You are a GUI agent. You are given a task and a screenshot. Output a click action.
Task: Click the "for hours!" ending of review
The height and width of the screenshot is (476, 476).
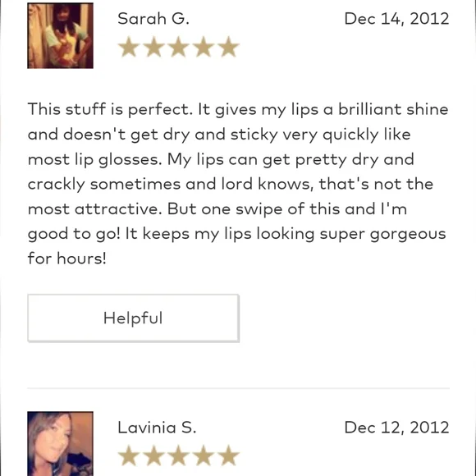point(66,259)
